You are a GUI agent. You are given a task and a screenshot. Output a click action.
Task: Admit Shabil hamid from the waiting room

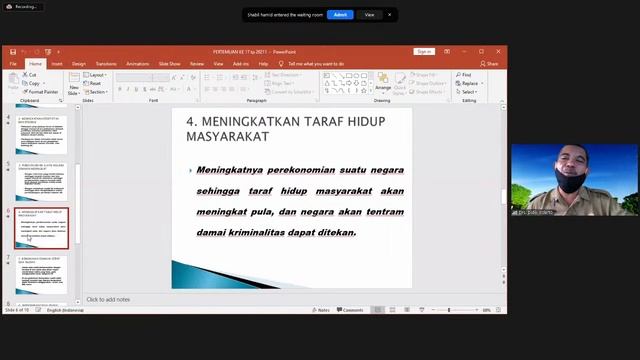click(340, 15)
